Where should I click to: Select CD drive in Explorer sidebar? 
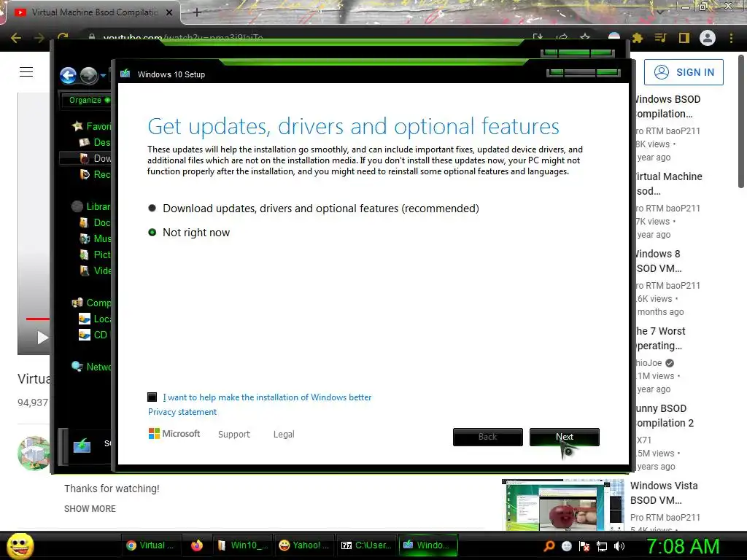coord(95,335)
